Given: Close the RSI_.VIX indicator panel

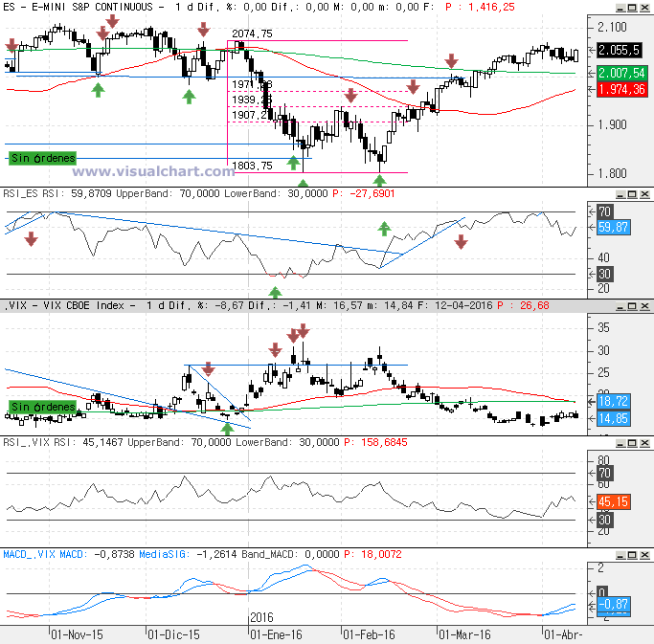Looking at the screenshot, I should [644, 443].
